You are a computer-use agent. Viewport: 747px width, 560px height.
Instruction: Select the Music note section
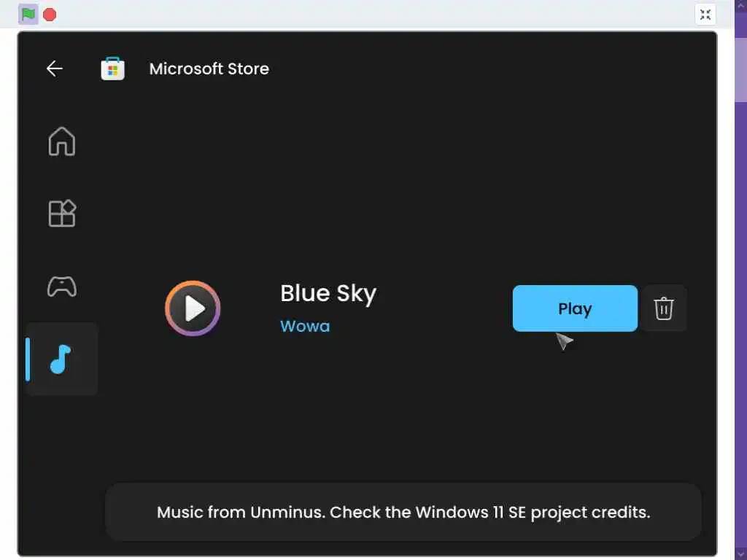[x=62, y=359]
